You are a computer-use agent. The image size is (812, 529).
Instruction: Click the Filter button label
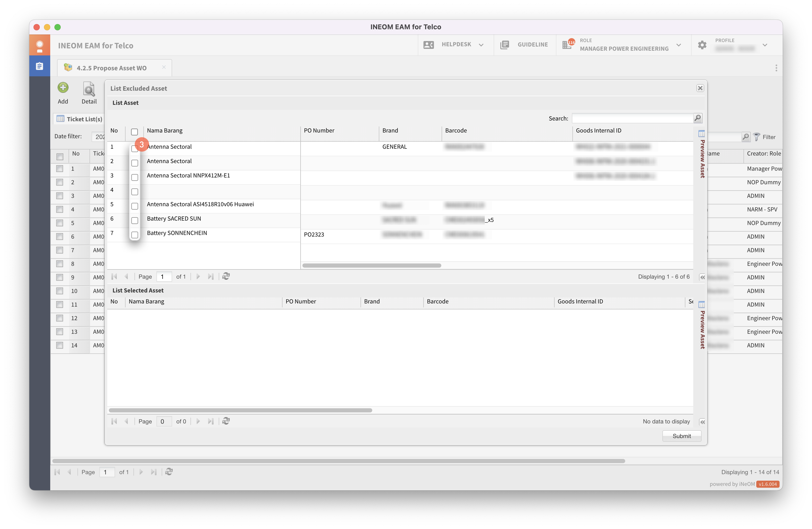pyautogui.click(x=769, y=137)
